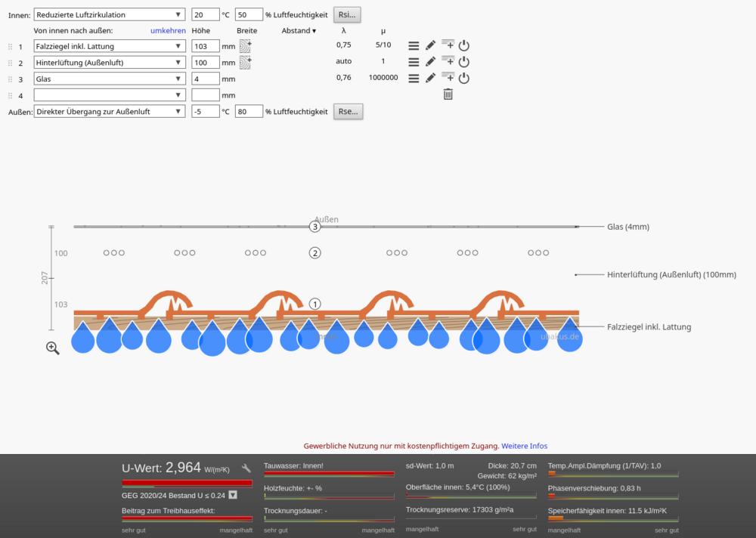The height and width of the screenshot is (538, 756).
Task: Click the wood-grain width icon for layer 1
Action: pyautogui.click(x=246, y=46)
